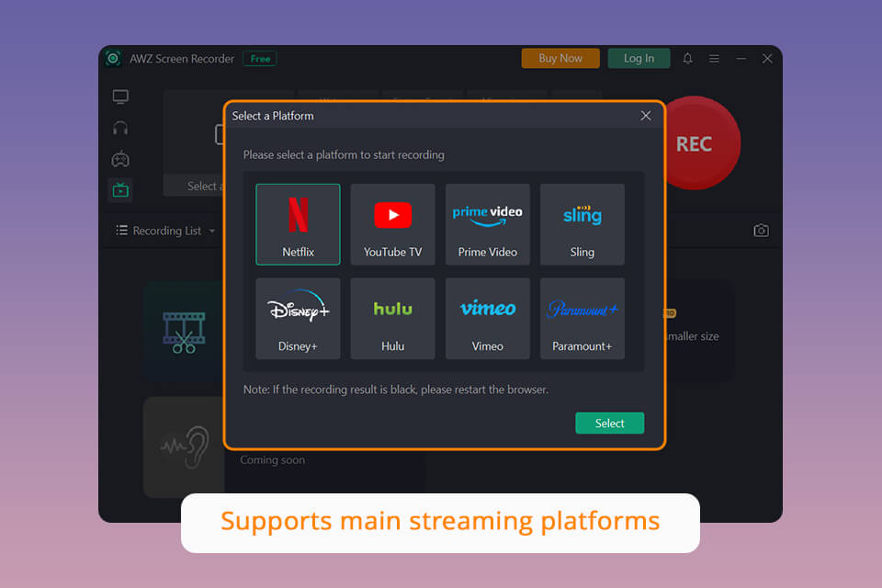Open streaming video recording TV icon
The image size is (882, 588).
coord(120,190)
